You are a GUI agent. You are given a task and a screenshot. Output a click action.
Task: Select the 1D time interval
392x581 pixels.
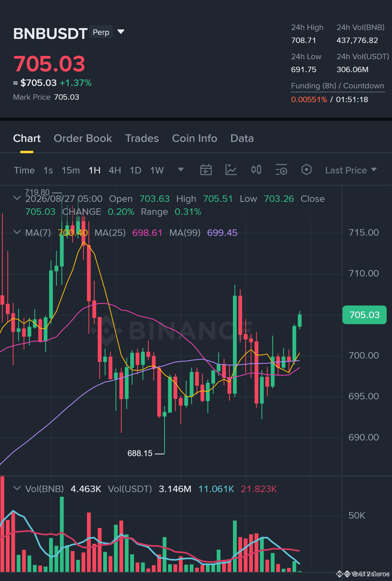(136, 170)
